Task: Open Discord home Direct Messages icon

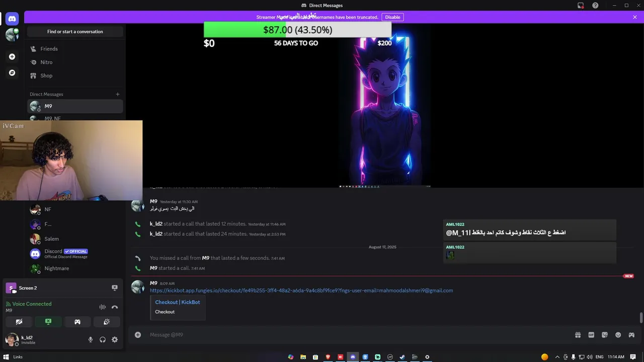Action: point(12,19)
